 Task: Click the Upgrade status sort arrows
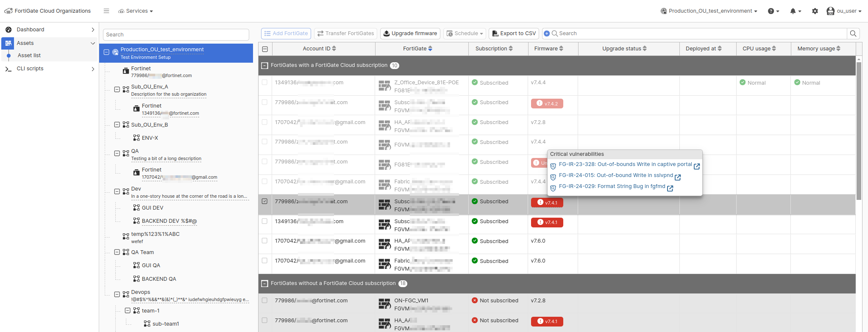coord(645,49)
